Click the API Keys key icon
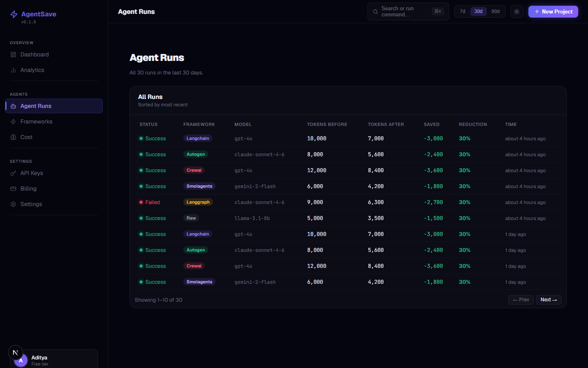588x368 pixels. [x=13, y=173]
